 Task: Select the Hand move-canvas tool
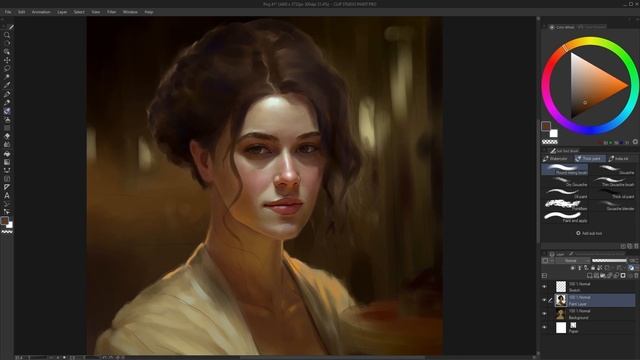[x=7, y=43]
